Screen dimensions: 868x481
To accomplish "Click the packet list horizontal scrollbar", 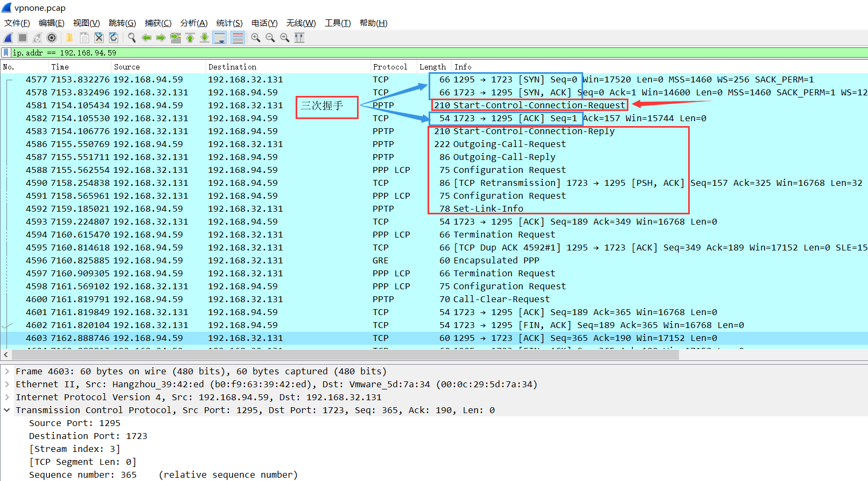I will [x=345, y=354].
